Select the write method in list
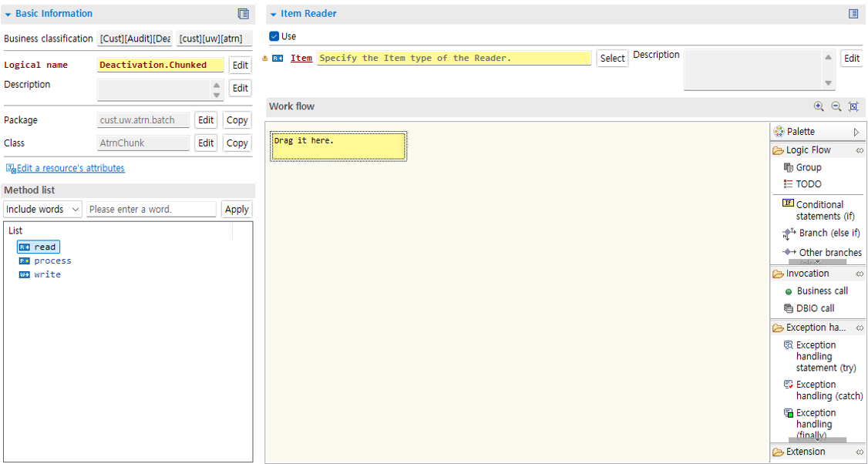Viewport: 868px width, 464px height. tap(47, 274)
